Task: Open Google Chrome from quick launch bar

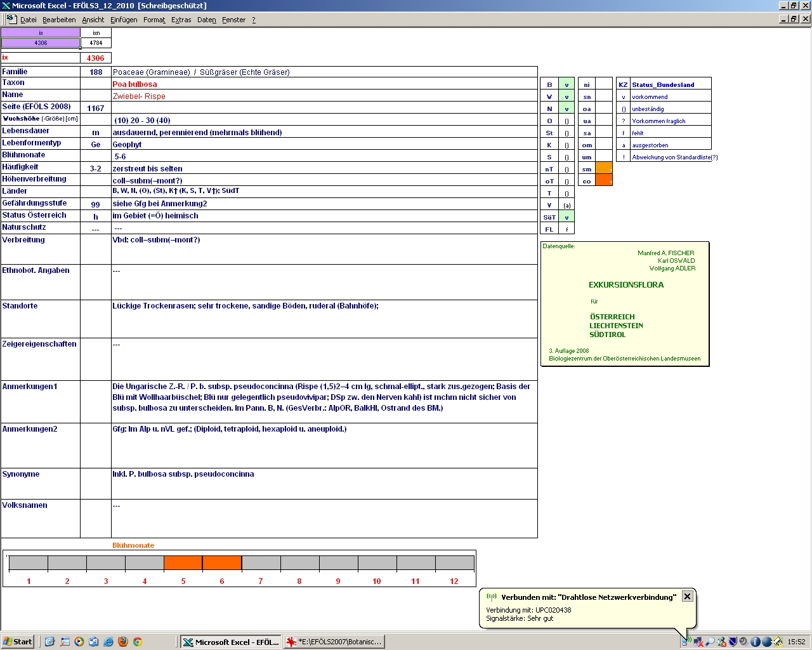Action: click(137, 642)
